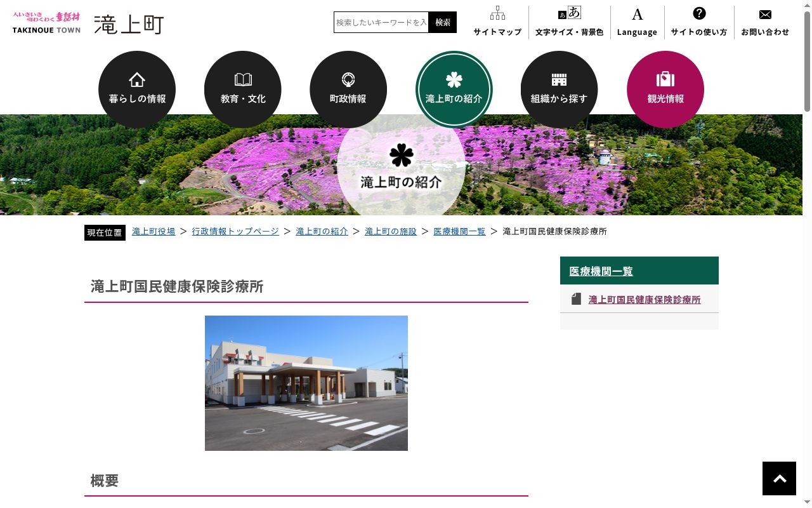
Task: Select 観光情報 magenta round menu
Action: (x=665, y=90)
